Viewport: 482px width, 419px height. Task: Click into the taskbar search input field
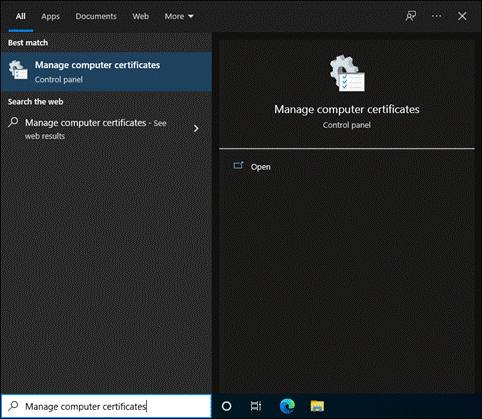click(106, 406)
